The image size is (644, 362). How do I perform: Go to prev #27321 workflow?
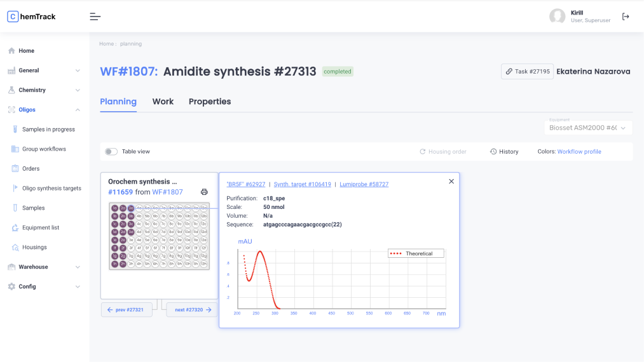click(x=127, y=310)
